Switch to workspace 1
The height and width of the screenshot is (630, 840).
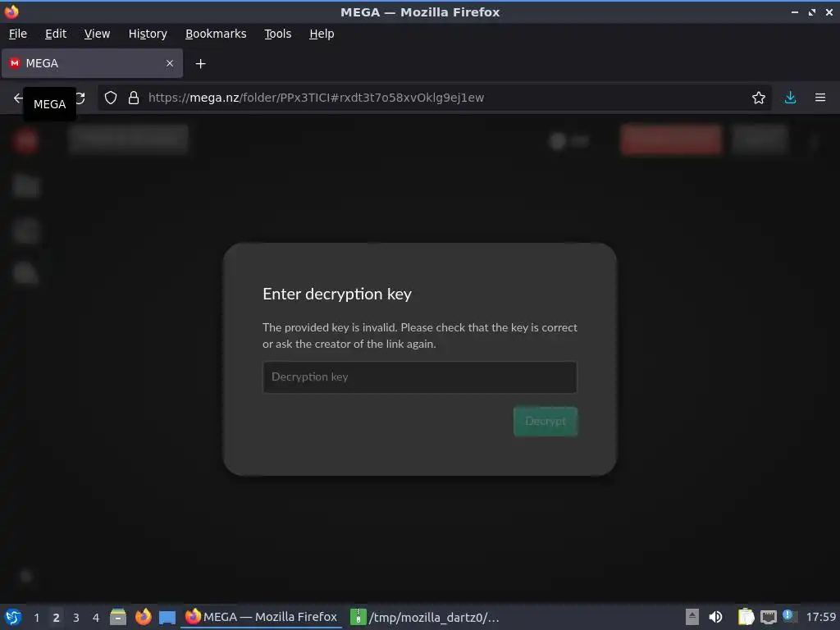36,618
